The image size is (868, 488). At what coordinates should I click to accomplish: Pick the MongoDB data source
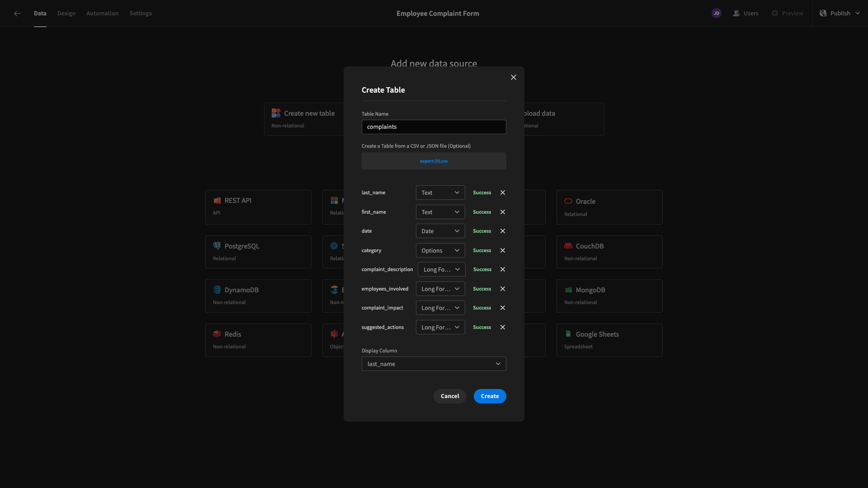pyautogui.click(x=609, y=296)
